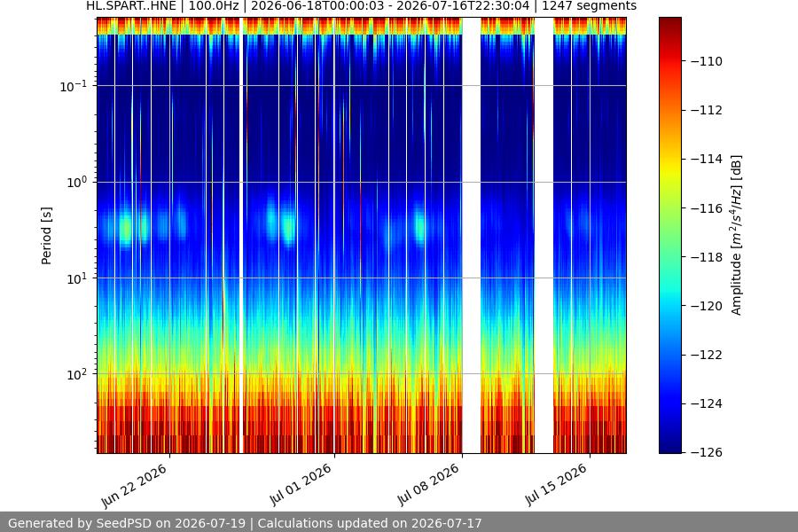Click the -122 colorbar tick label
Screen dimensions: 798x532
(707, 355)
